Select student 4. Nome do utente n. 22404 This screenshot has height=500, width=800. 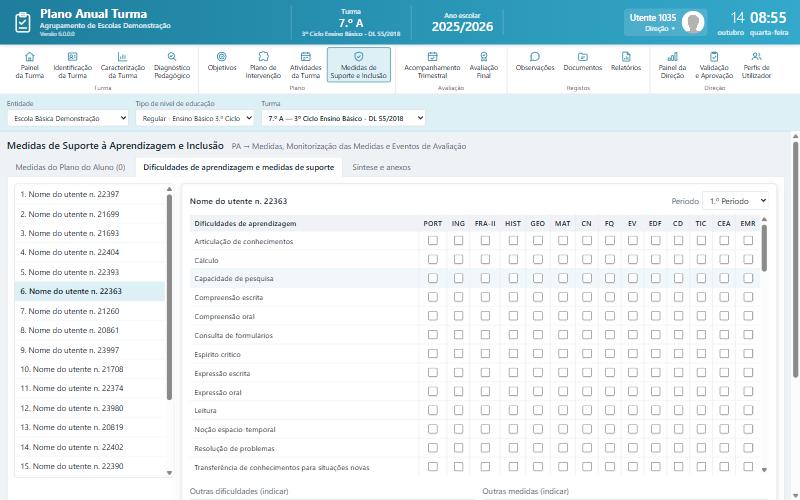click(x=89, y=253)
